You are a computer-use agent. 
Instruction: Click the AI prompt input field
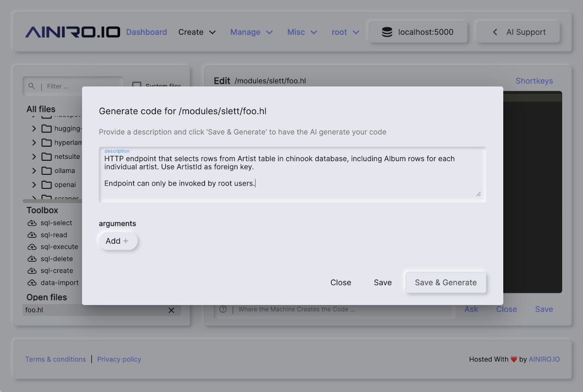coord(335,309)
